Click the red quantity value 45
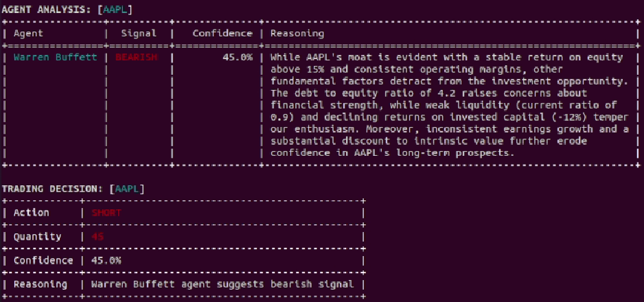The image size is (644, 302). [x=98, y=237]
